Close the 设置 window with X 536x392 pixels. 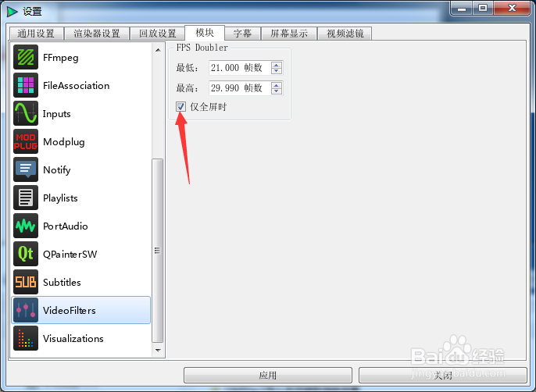(x=512, y=9)
